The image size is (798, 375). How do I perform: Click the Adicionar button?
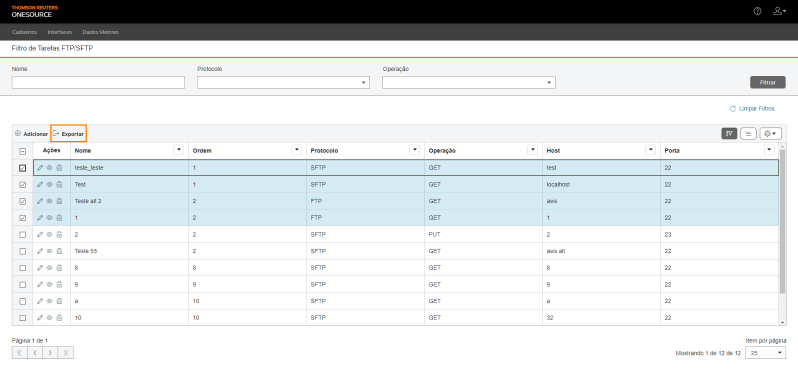coord(32,134)
